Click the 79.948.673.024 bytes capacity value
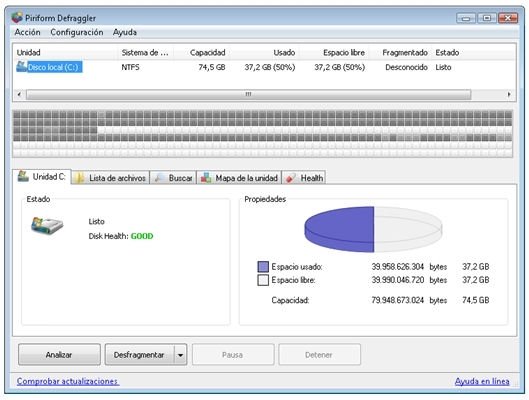Image resolution: width=529 pixels, height=400 pixels. pyautogui.click(x=397, y=300)
